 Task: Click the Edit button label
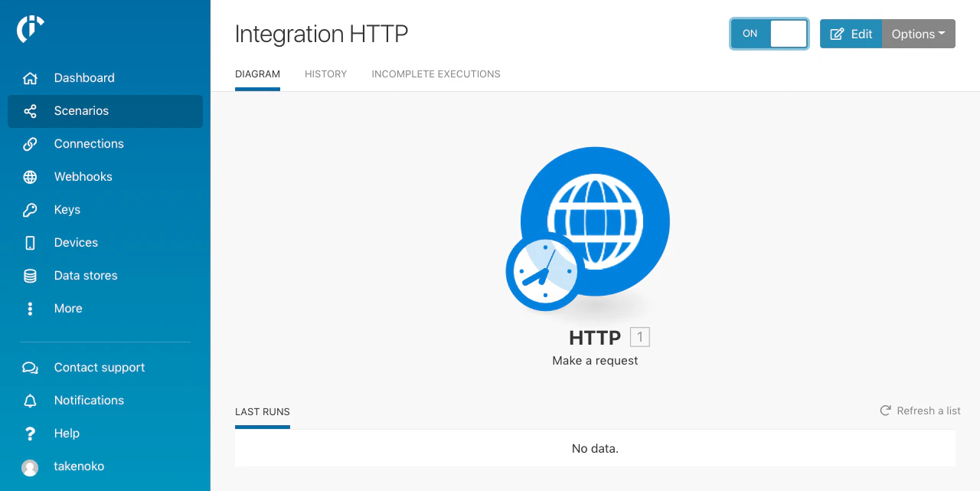[x=861, y=34]
